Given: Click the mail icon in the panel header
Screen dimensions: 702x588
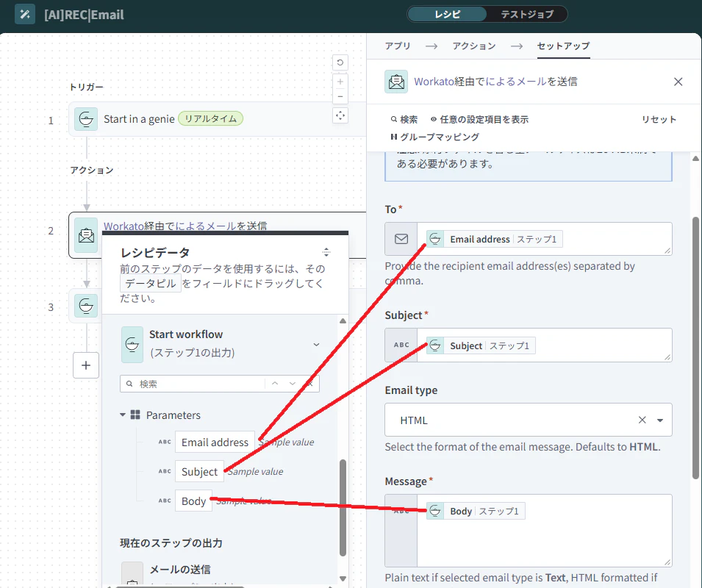Looking at the screenshot, I should coord(396,82).
